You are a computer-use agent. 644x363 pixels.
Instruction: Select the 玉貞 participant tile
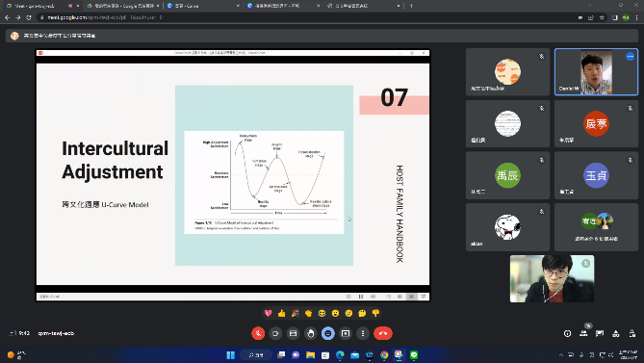(x=596, y=175)
